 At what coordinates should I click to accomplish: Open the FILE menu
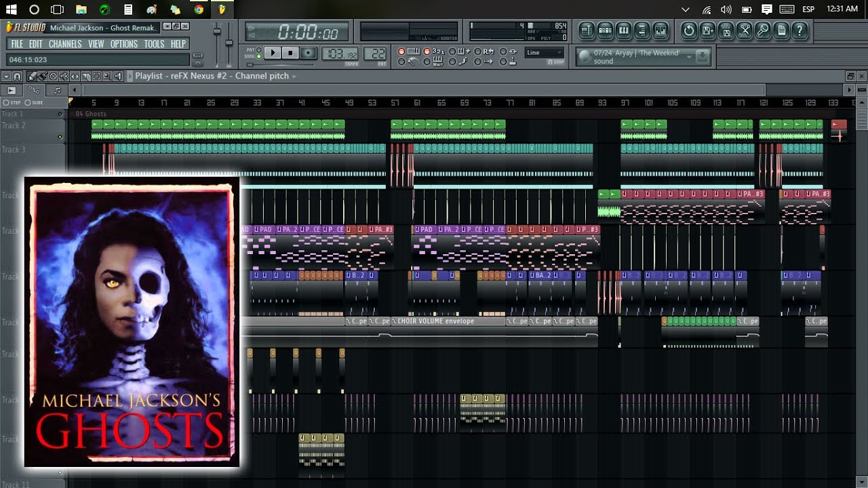17,44
